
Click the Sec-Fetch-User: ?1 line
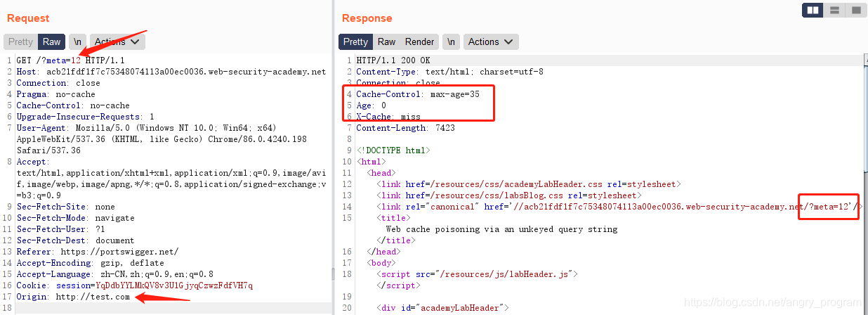[x=60, y=229]
